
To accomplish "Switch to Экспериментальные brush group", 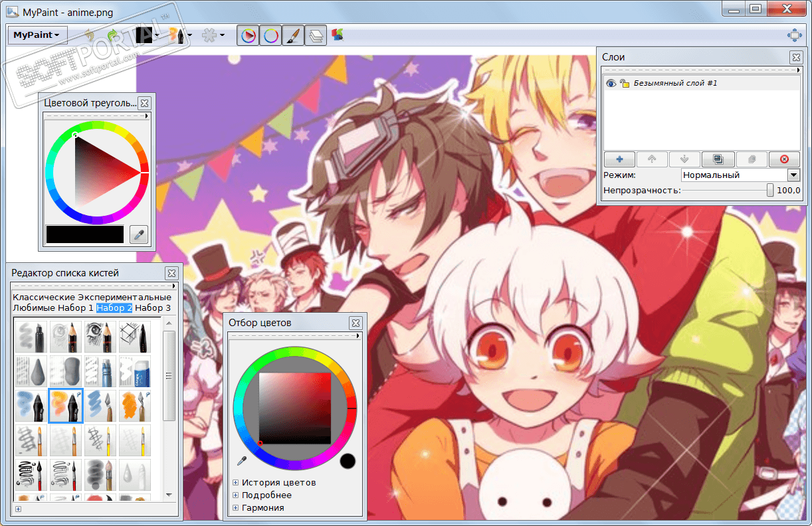I will click(125, 297).
